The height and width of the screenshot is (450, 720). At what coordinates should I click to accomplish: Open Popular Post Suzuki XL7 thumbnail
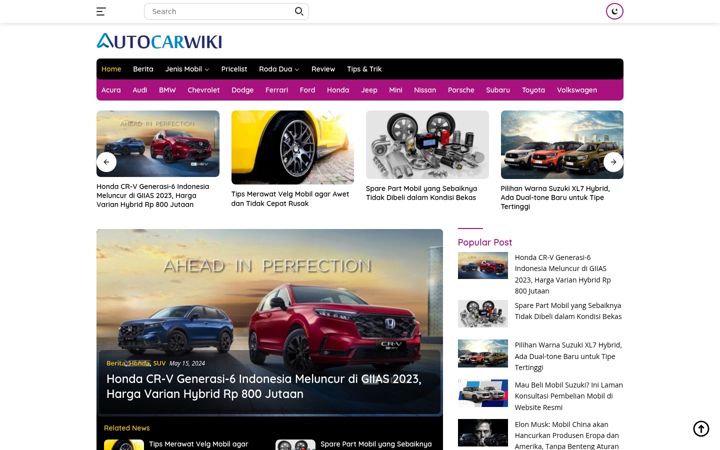pyautogui.click(x=483, y=353)
